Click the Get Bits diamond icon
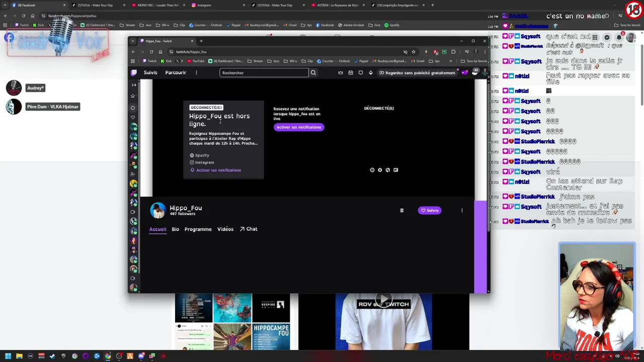 [x=371, y=73]
